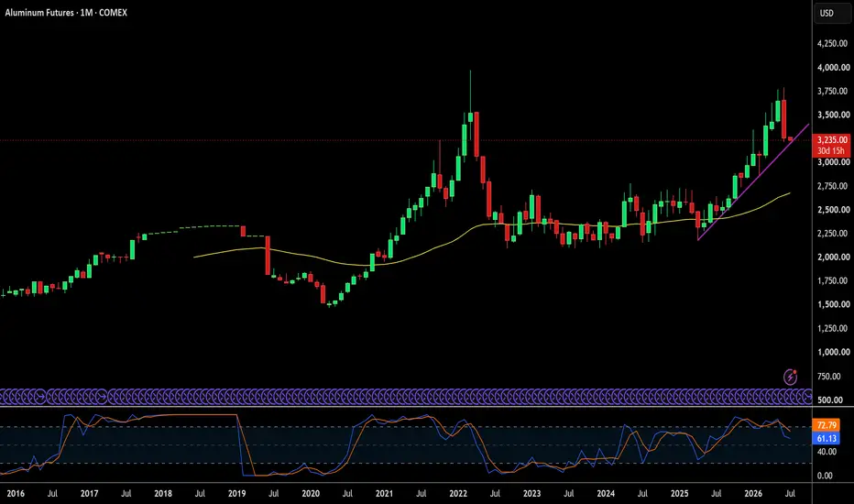This screenshot has height=504, width=854.
Task: Click the 2019 label on time axis
Action: [237, 494]
